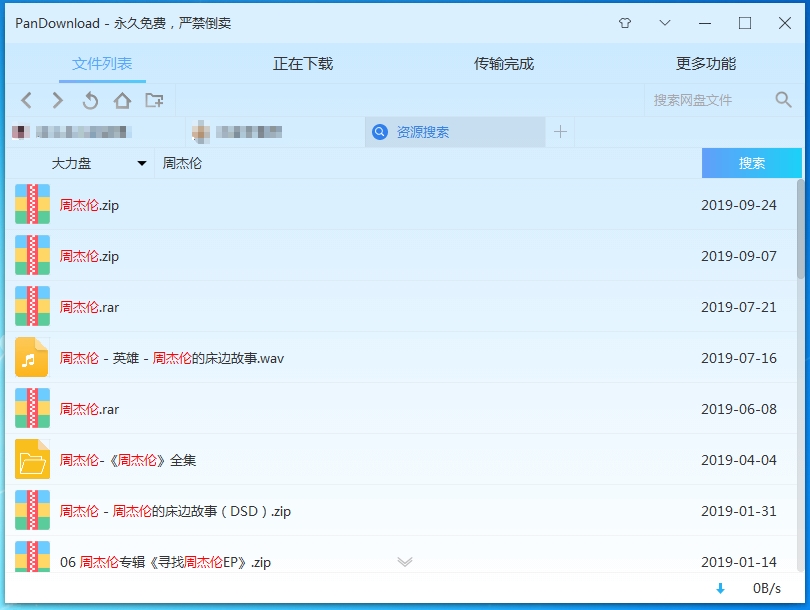Maximize the PanDownload window

[x=744, y=23]
